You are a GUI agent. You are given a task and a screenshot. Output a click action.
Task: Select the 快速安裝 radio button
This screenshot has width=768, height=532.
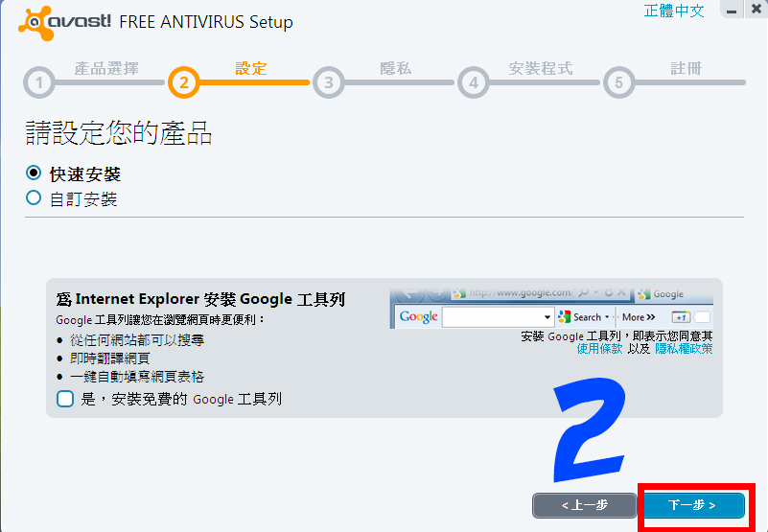pos(34,173)
